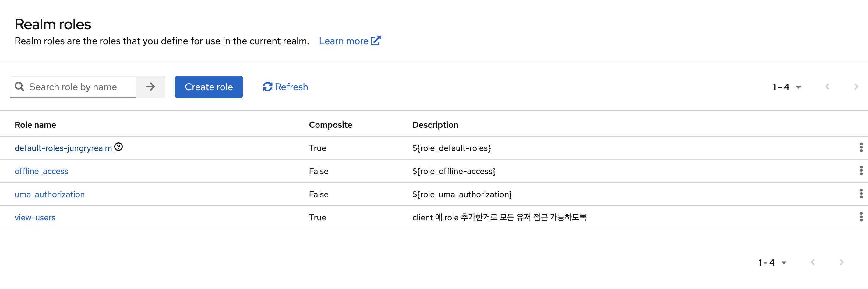Viewport: 868px width, 289px height.
Task: Open the offline_access role
Action: [x=41, y=171]
